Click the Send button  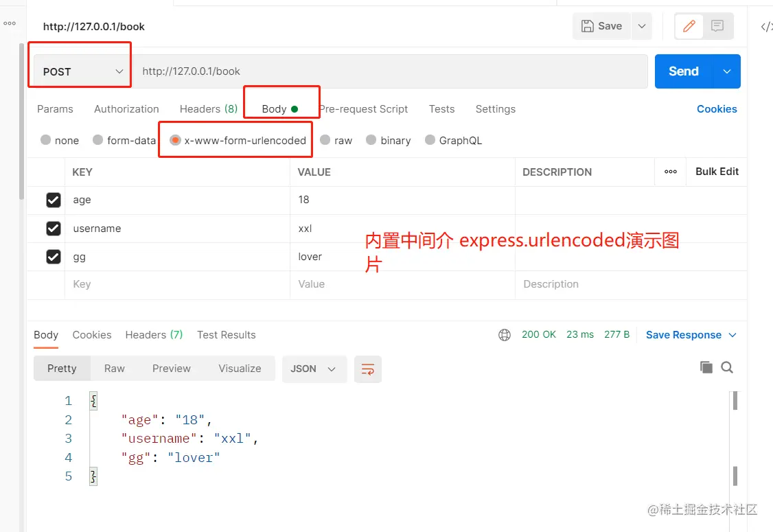pyautogui.click(x=684, y=71)
